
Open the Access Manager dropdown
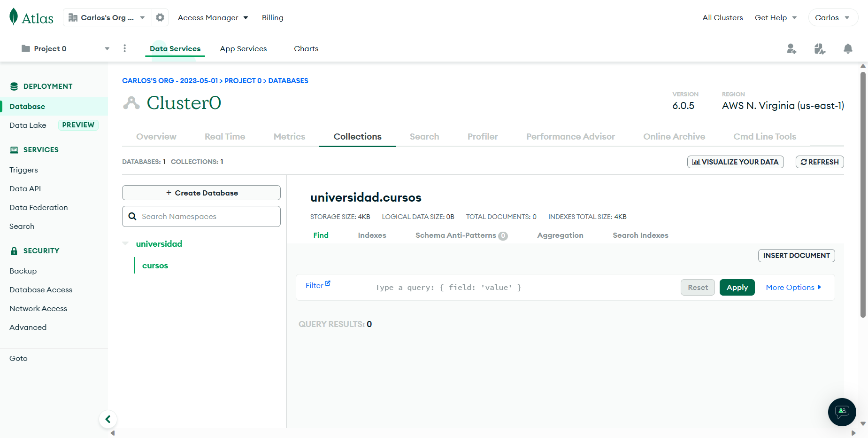(x=213, y=17)
